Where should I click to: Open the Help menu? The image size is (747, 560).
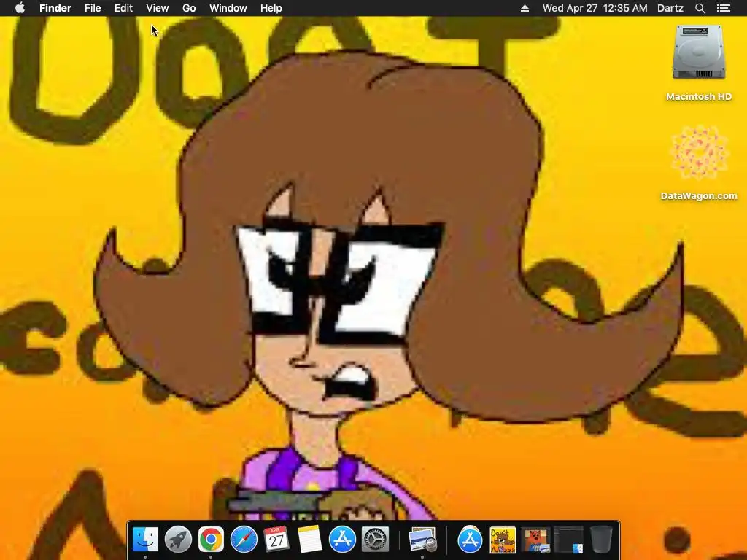coord(271,8)
